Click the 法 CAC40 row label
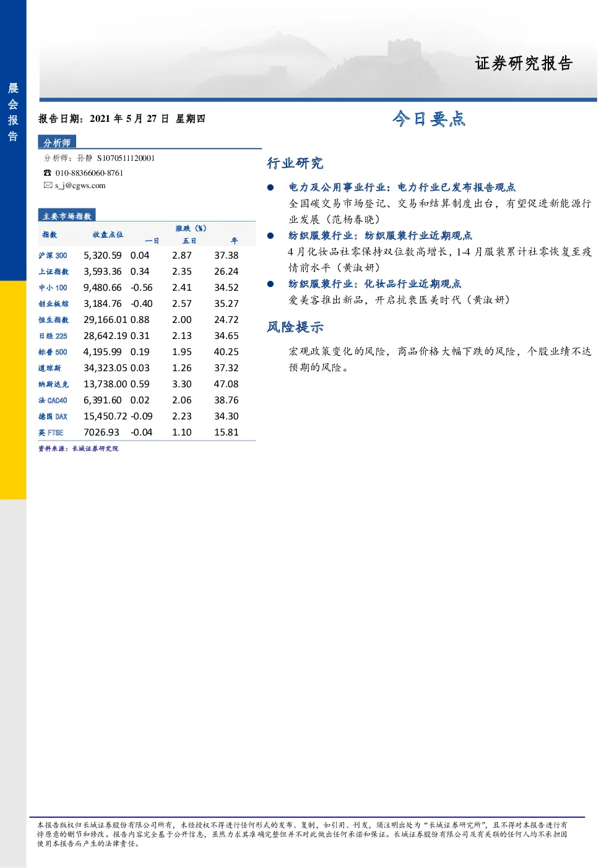This screenshot has height=868, width=614. coord(53,400)
